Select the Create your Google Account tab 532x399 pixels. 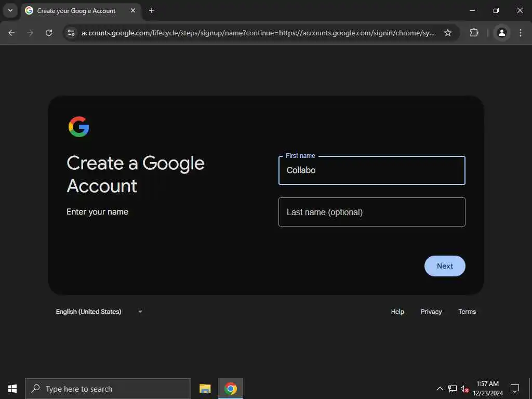point(81,11)
